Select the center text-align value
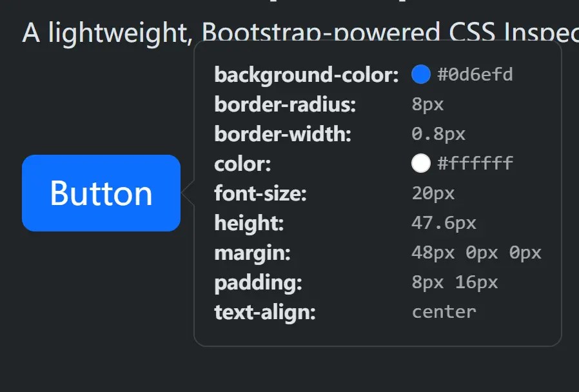The width and height of the screenshot is (579, 392). [444, 312]
